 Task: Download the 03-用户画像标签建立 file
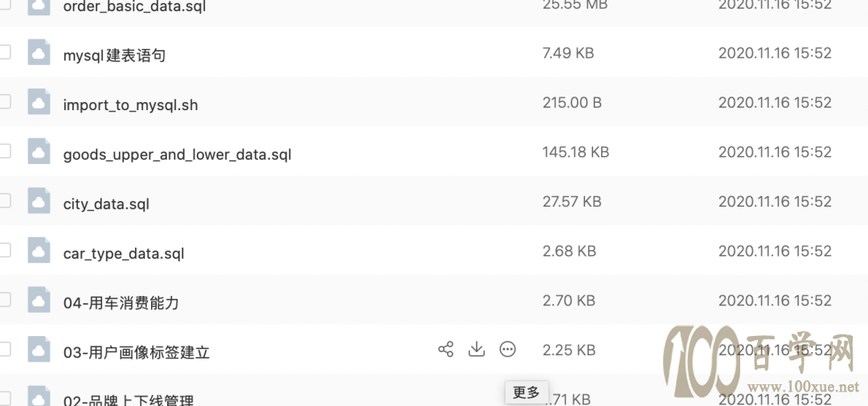[x=477, y=349]
